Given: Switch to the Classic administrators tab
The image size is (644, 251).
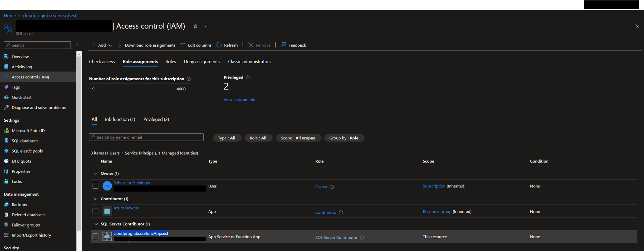Looking at the screenshot, I should (249, 61).
